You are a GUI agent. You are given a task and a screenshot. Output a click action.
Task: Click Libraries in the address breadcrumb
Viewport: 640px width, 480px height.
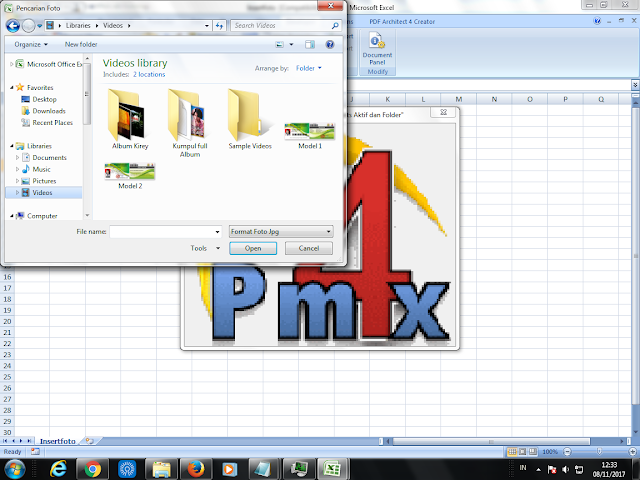(78, 25)
